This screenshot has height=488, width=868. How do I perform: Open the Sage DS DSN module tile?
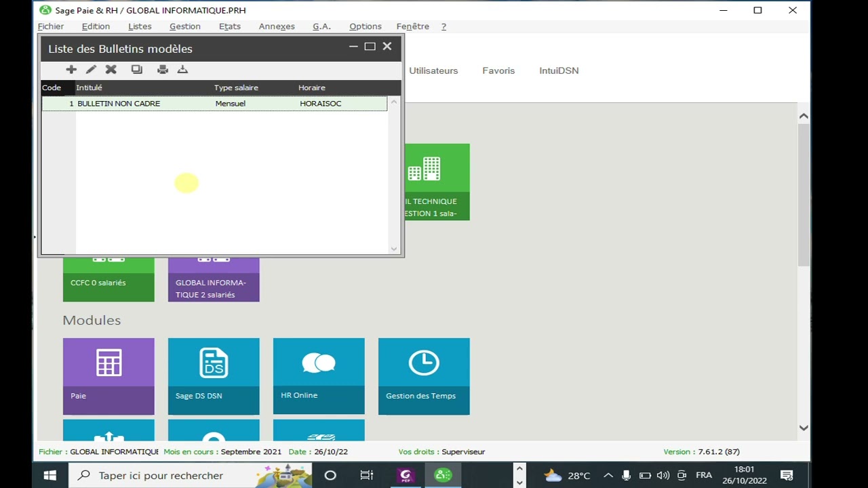point(214,376)
